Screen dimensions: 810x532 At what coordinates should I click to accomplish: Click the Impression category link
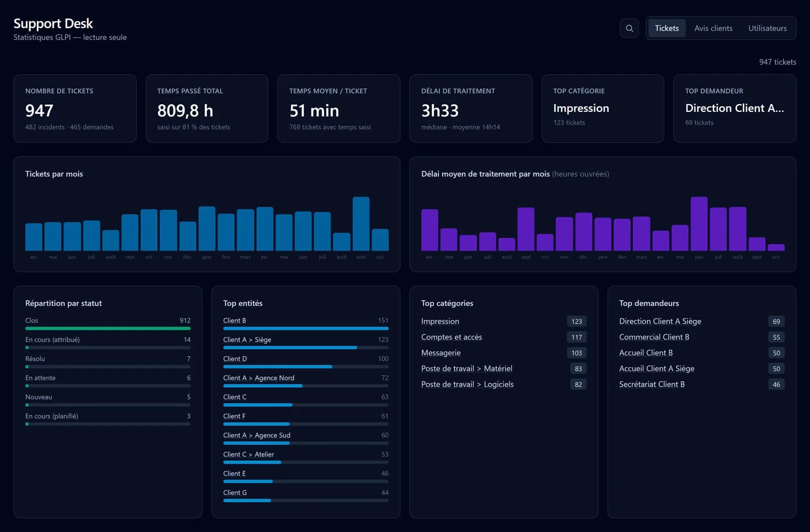point(440,321)
